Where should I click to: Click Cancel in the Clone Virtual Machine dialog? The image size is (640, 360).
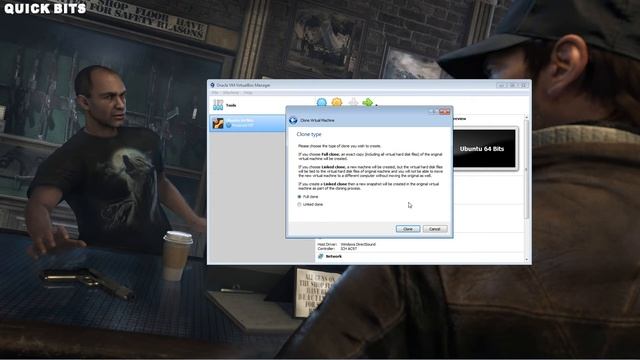point(435,229)
